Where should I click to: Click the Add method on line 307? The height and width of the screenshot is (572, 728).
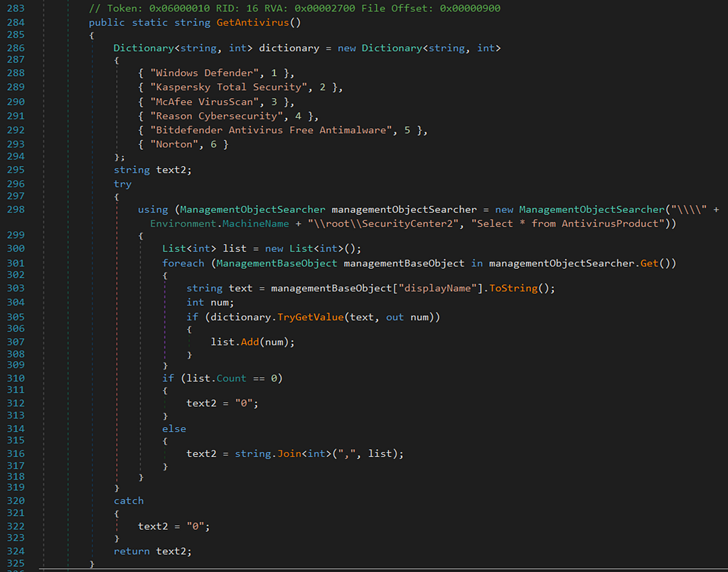[250, 342]
